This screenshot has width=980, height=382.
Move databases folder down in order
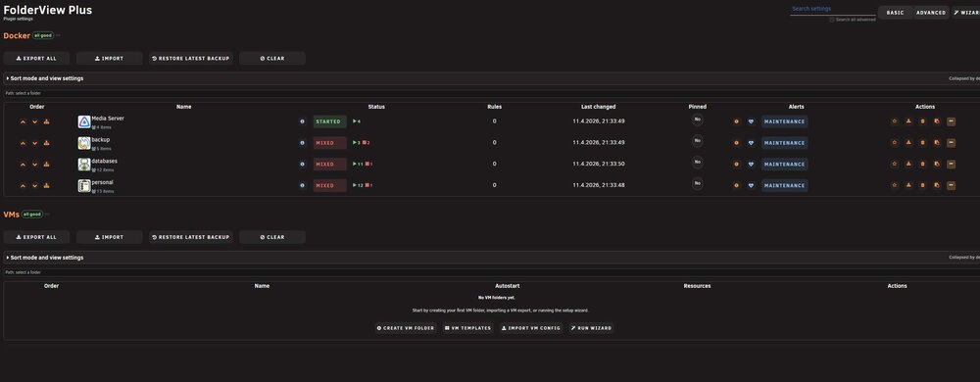35,165
